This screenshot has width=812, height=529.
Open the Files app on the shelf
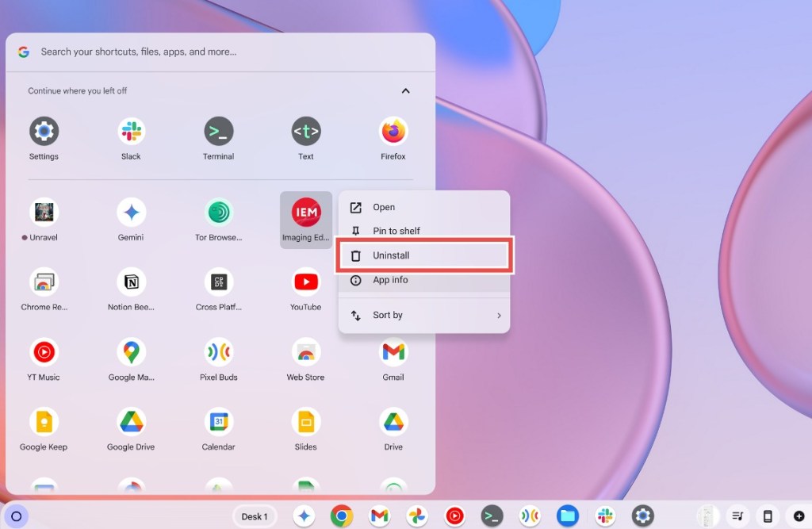pos(568,516)
